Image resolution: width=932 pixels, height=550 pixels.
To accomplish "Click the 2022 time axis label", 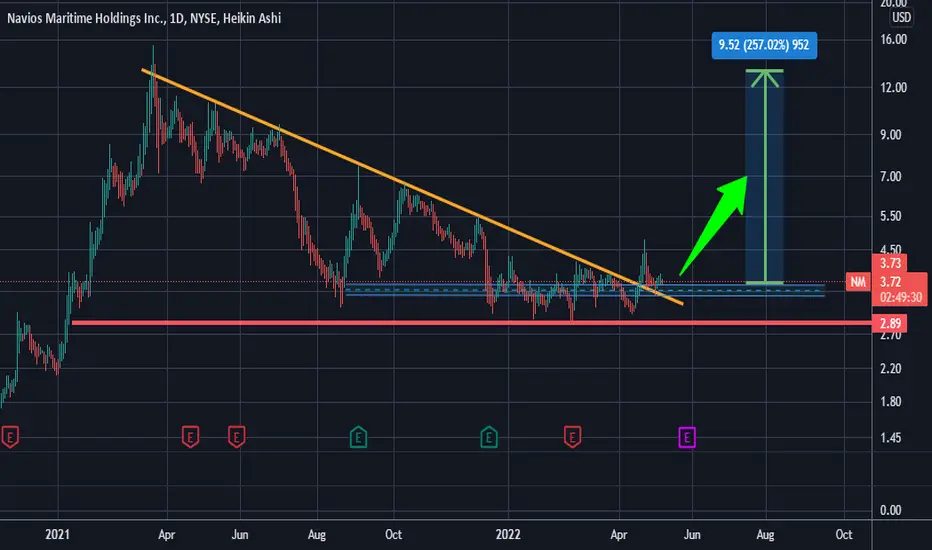I will pos(508,535).
